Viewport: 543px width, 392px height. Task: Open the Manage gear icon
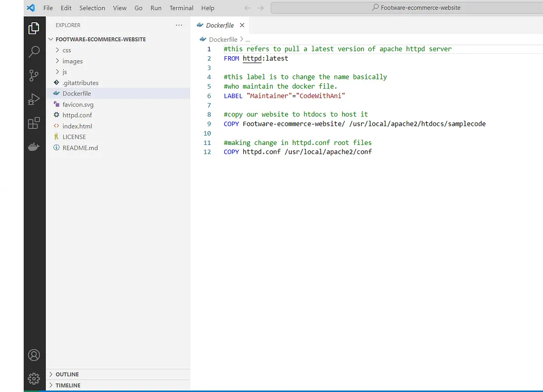34,379
